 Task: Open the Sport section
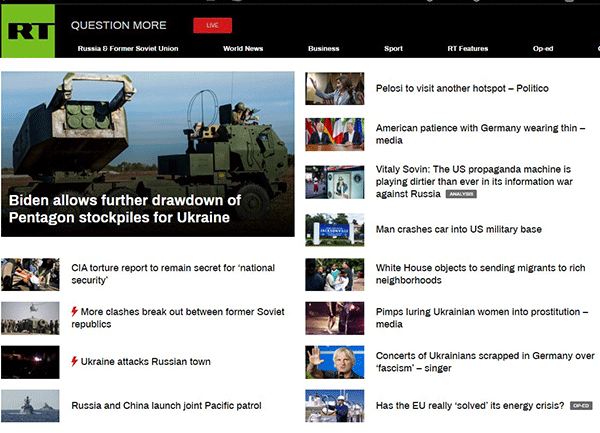[x=393, y=49]
